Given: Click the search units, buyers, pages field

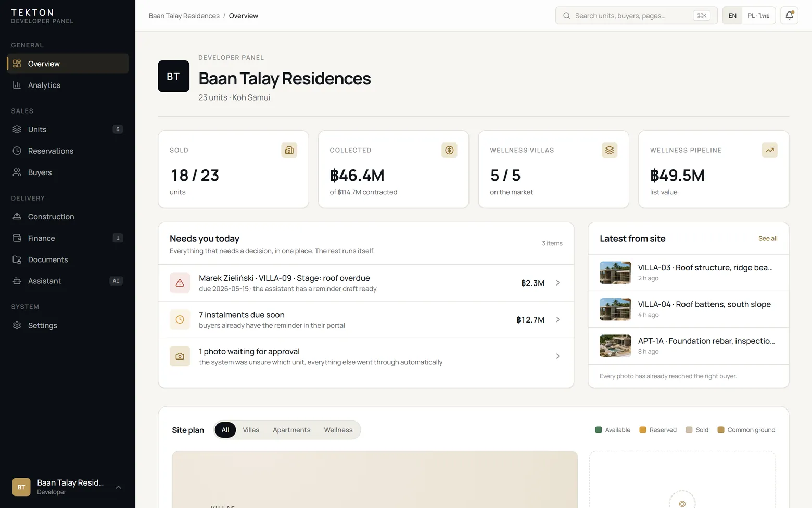Looking at the screenshot, I should (636, 16).
